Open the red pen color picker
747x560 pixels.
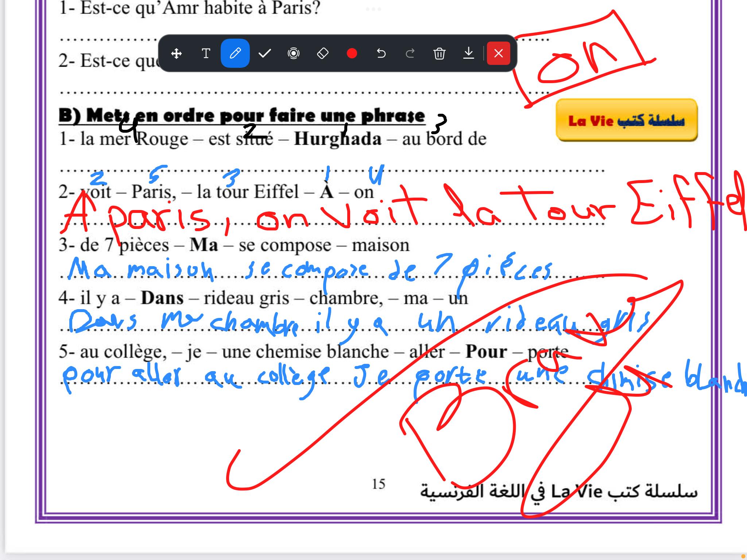point(352,54)
